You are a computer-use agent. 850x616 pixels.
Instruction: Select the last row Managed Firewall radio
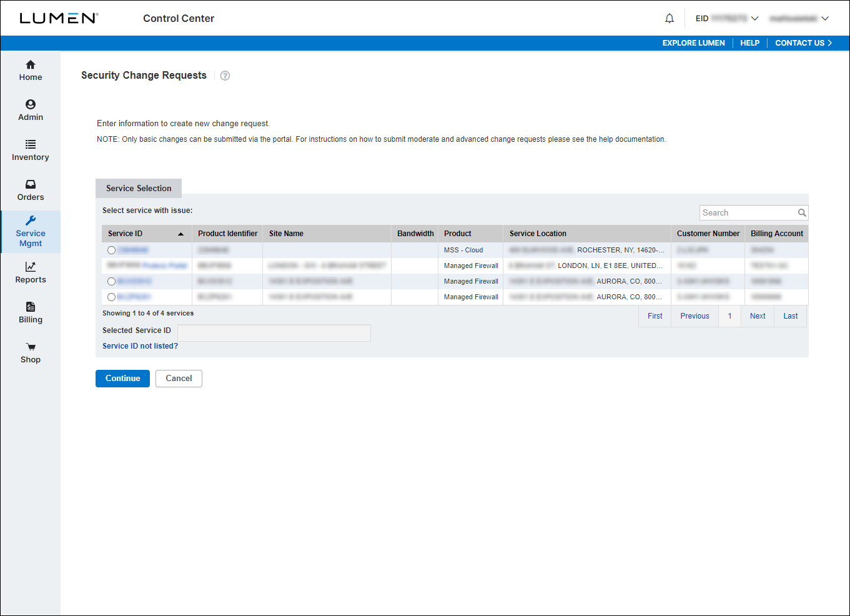111,297
